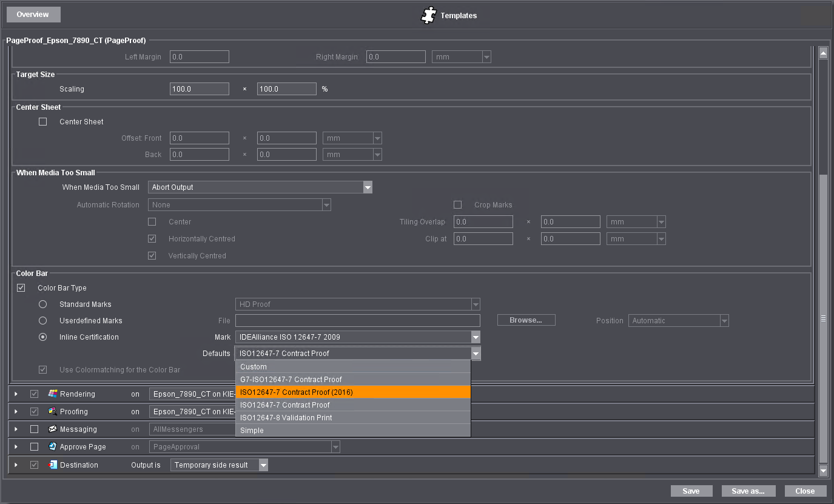Expand the Proofing section arrow

coord(16,411)
